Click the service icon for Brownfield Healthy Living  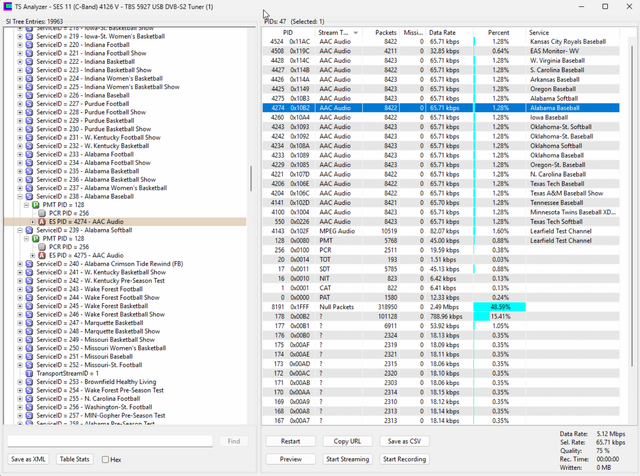tap(29, 382)
